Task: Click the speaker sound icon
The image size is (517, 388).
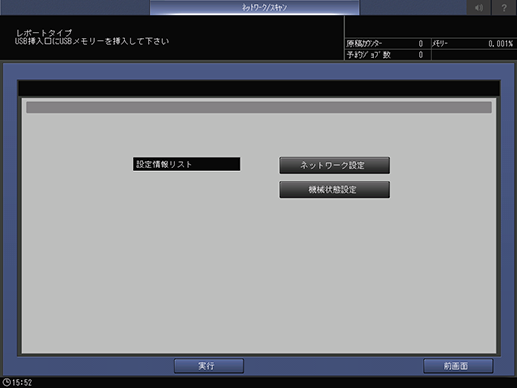Action: click(x=479, y=7)
